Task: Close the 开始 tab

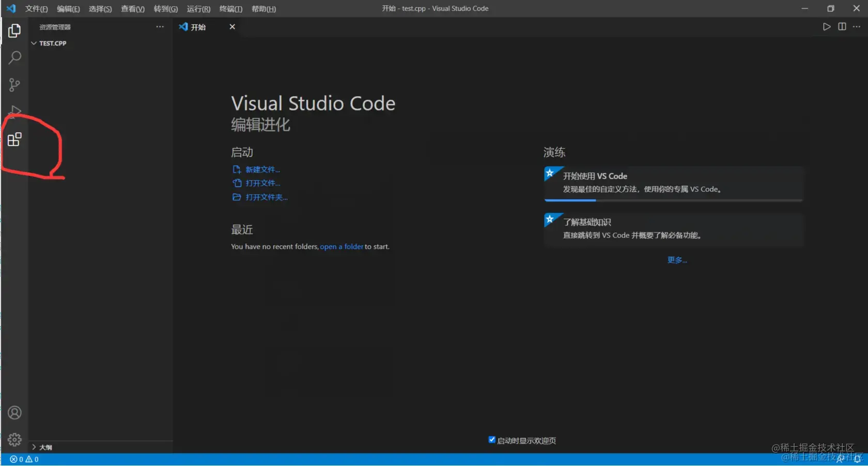Action: (233, 27)
